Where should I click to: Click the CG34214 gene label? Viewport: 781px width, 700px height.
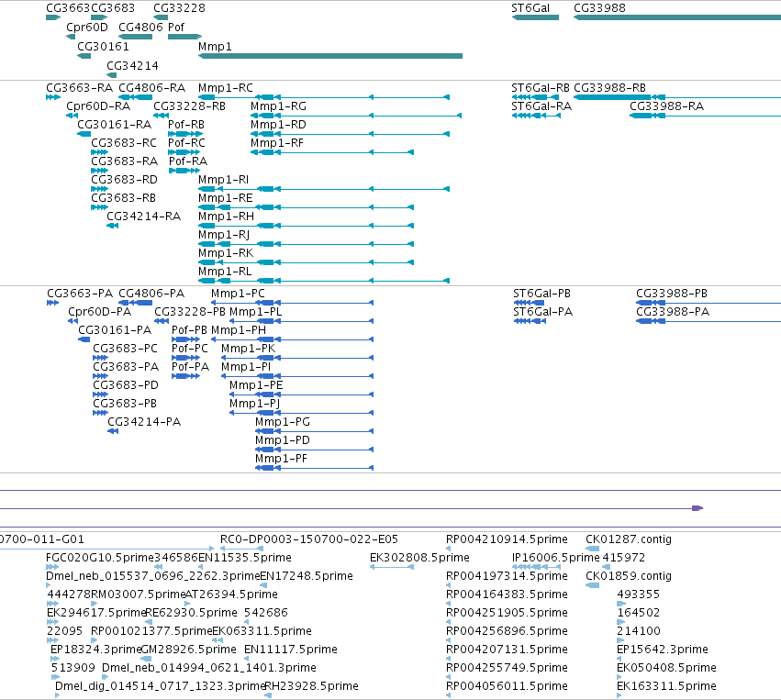132,66
